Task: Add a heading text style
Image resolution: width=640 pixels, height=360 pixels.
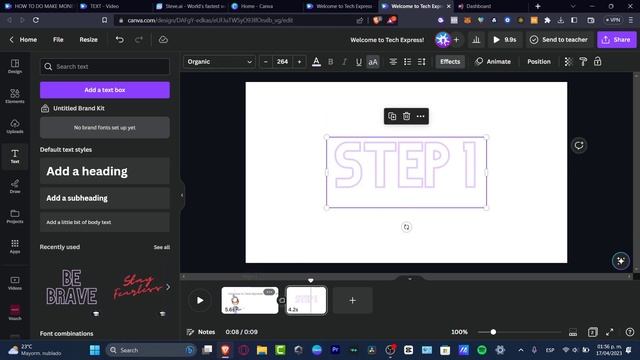Action: 105,171
